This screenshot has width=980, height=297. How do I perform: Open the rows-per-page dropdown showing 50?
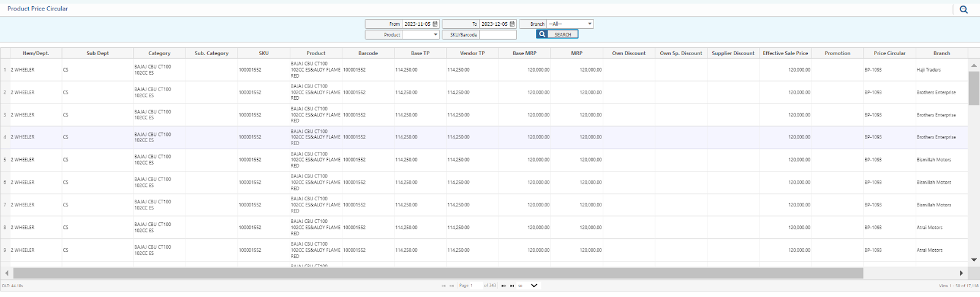(x=528, y=286)
